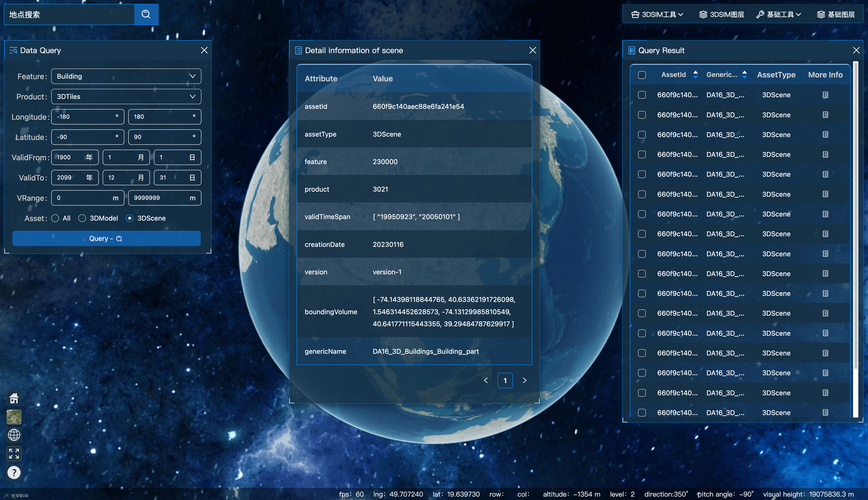Select the All asset radio button
868x500 pixels.
pos(55,218)
